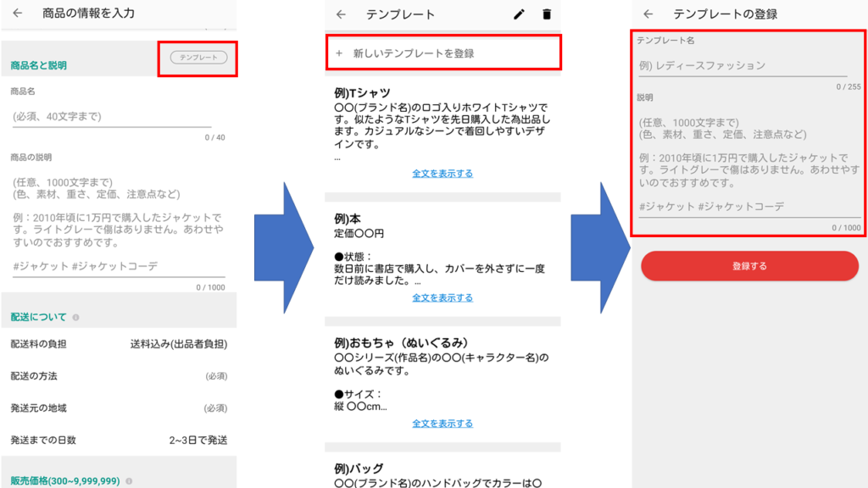Screen dimensions: 868x488
Task: Focus the 商品の説明 text area
Action: click(x=119, y=224)
